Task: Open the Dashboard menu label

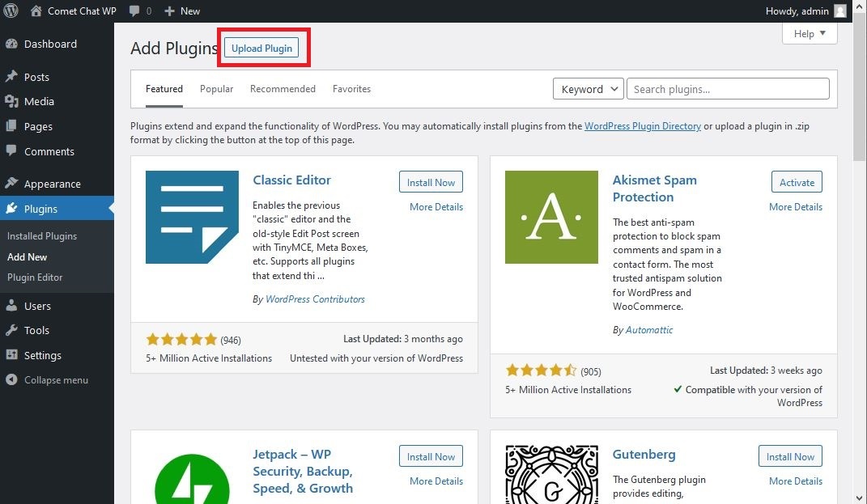Action: coord(50,44)
